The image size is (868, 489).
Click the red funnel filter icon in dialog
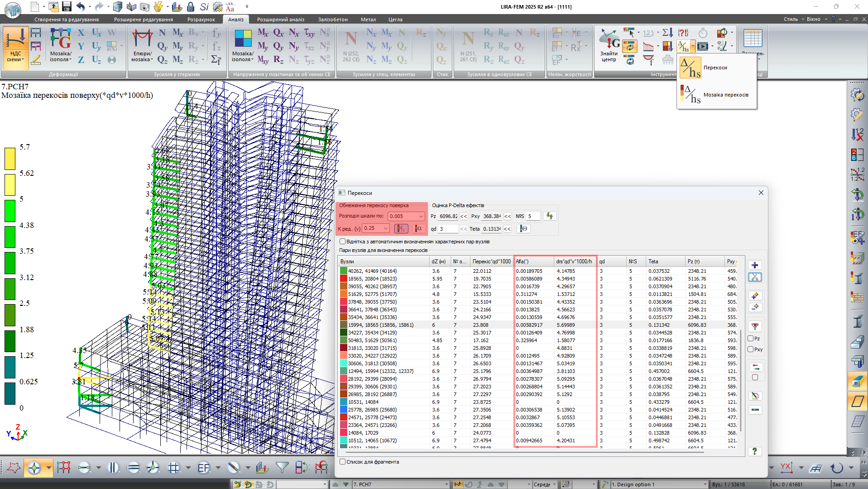pyautogui.click(x=754, y=326)
